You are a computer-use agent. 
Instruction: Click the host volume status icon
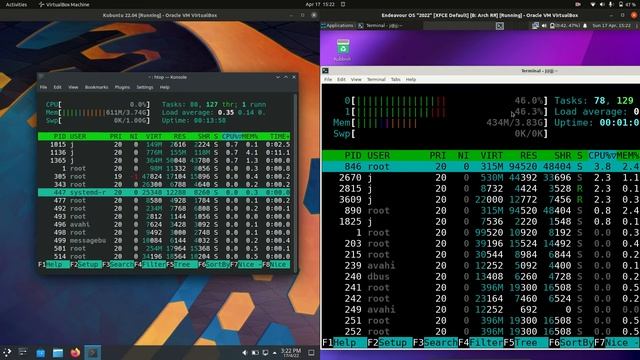[x=602, y=4]
